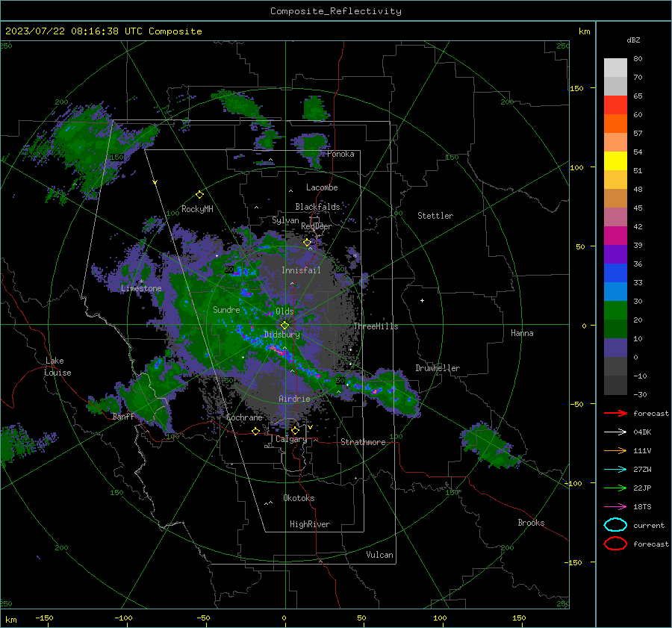Select the Okotoks label
Viewport: 672px width, 628px height.
pos(299,498)
